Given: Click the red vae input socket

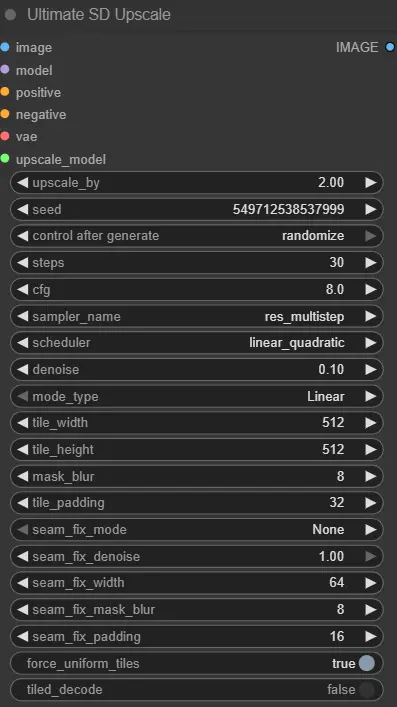Looking at the screenshot, I should pos(5,136).
